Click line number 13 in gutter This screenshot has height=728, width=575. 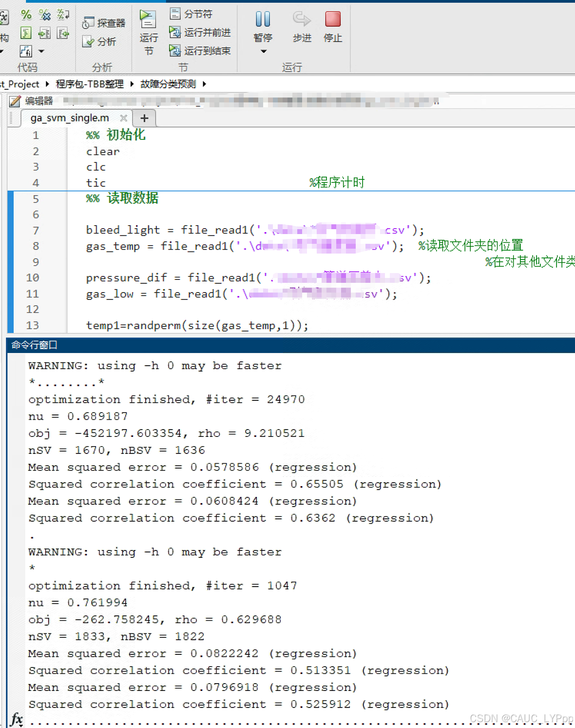tap(33, 325)
